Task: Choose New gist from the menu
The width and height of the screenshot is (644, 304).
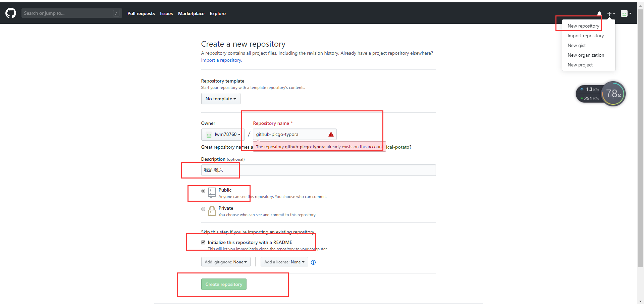Action: point(577,45)
